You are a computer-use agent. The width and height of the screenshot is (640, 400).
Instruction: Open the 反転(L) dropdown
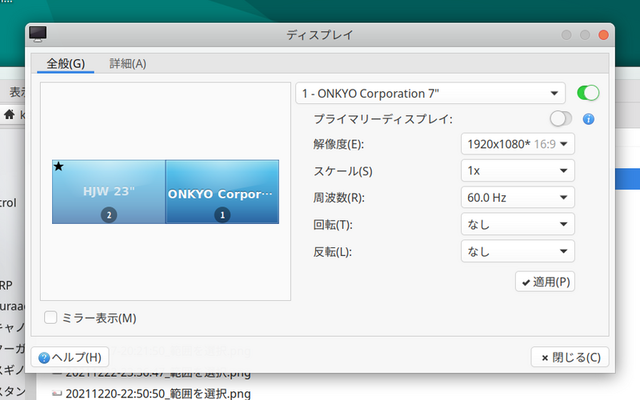coord(518,251)
